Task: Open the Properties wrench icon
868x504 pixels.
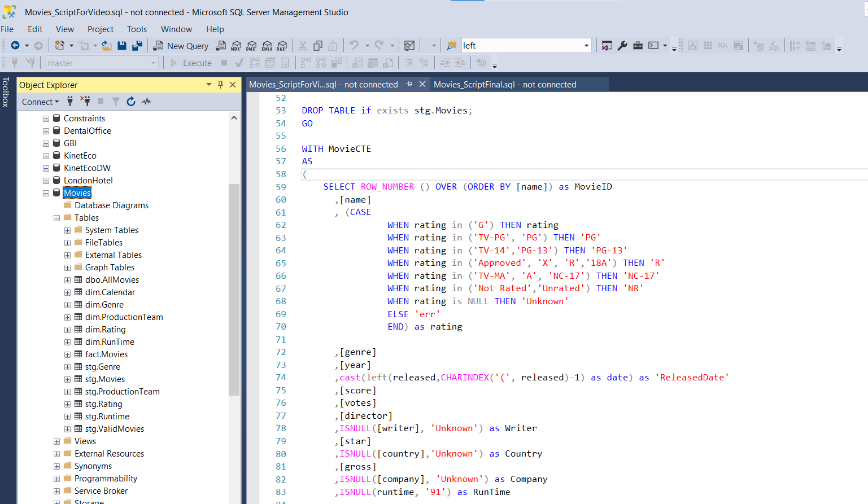Action: [622, 46]
